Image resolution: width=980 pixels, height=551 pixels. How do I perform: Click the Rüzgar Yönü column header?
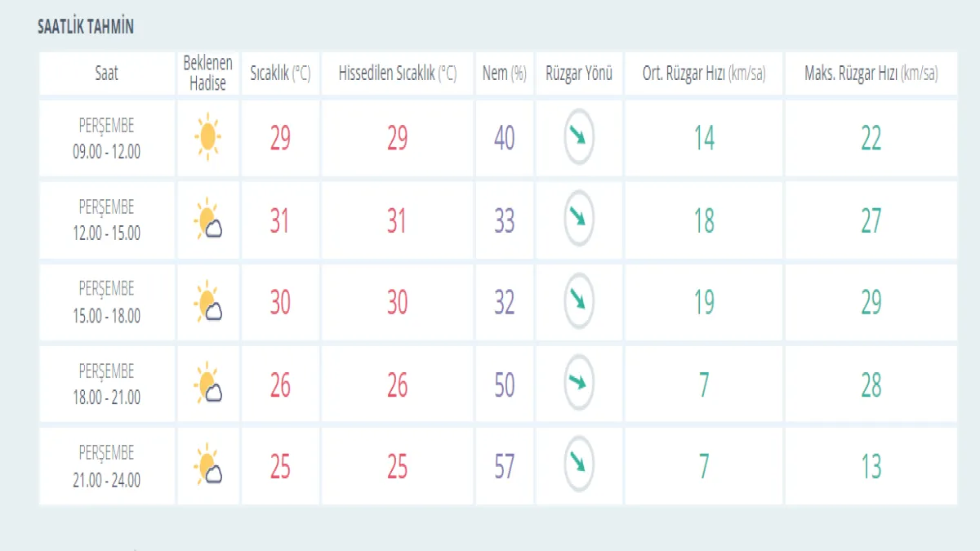click(579, 73)
